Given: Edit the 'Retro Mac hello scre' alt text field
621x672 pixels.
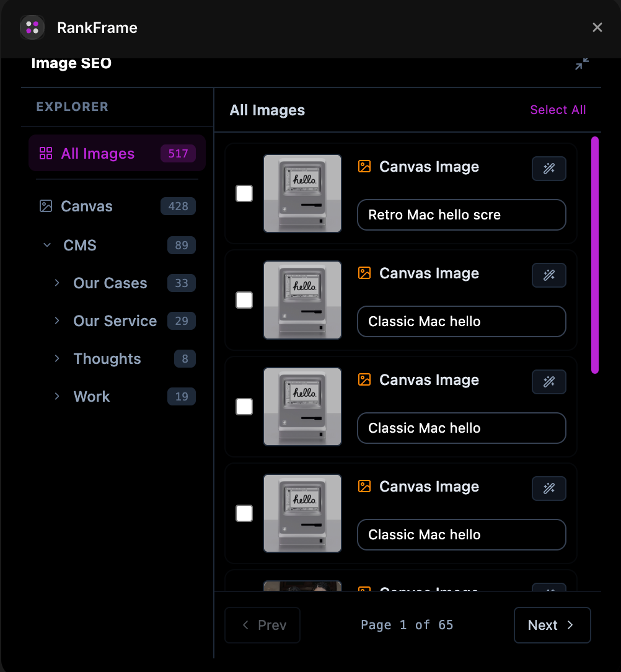Looking at the screenshot, I should coord(461,215).
